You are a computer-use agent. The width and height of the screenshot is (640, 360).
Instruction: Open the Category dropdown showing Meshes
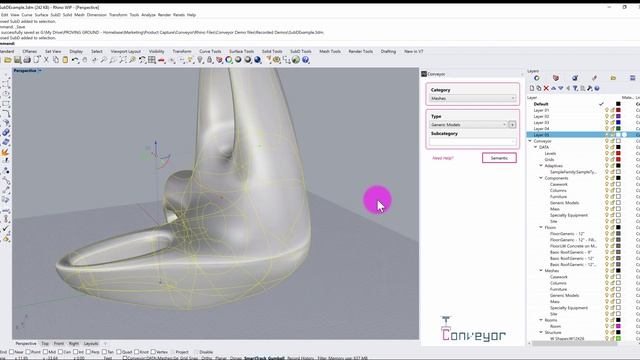point(473,98)
